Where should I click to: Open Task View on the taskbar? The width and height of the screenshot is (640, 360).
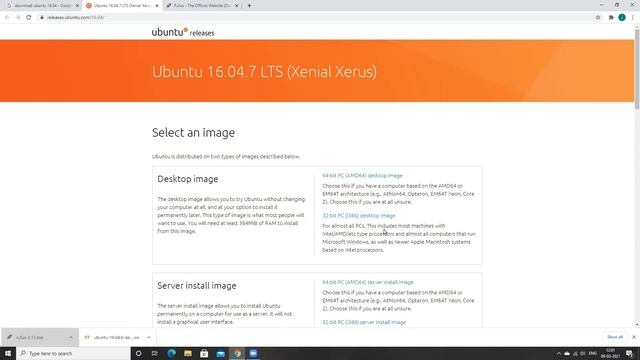pyautogui.click(x=155, y=353)
